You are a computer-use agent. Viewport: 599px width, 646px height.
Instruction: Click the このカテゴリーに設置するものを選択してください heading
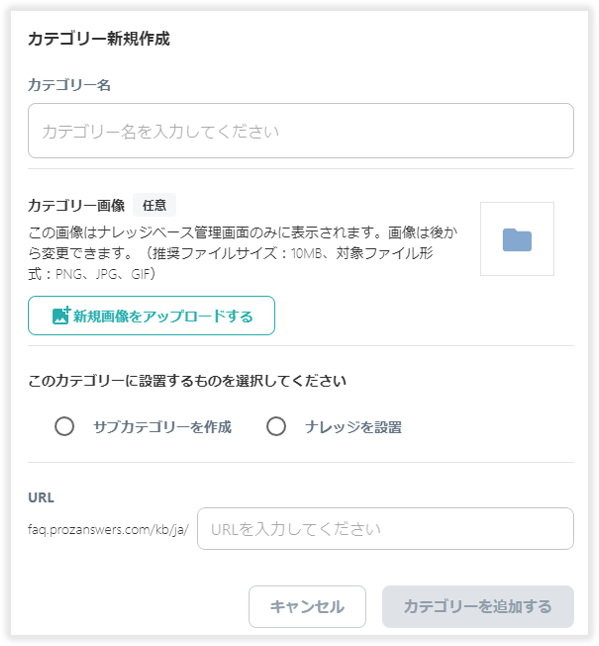pos(187,381)
